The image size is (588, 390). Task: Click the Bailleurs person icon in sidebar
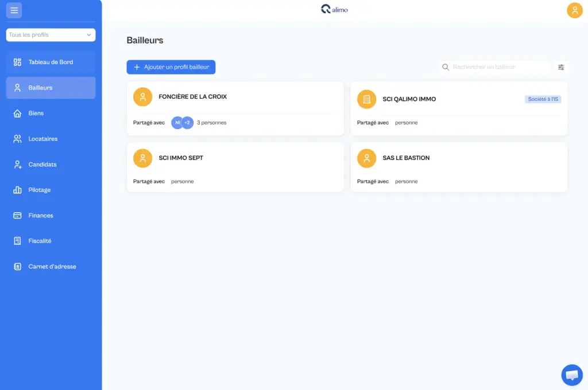click(x=17, y=88)
